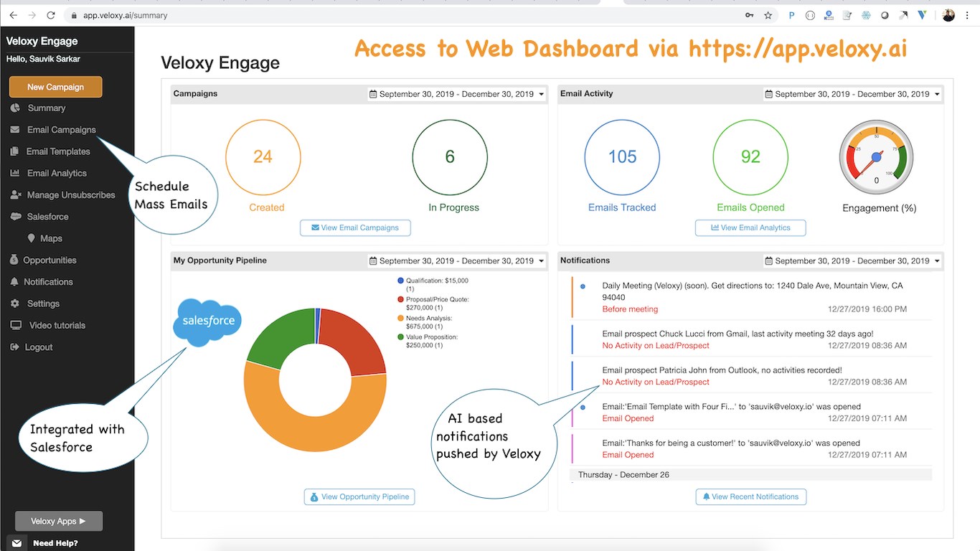Viewport: 980px width, 551px height.
Task: Open the Email Activity date range dropdown
Action: click(852, 94)
